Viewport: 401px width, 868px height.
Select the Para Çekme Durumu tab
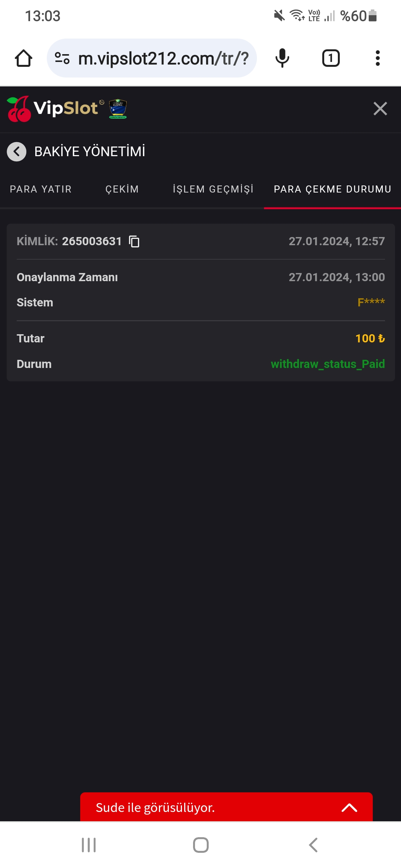[x=332, y=189]
